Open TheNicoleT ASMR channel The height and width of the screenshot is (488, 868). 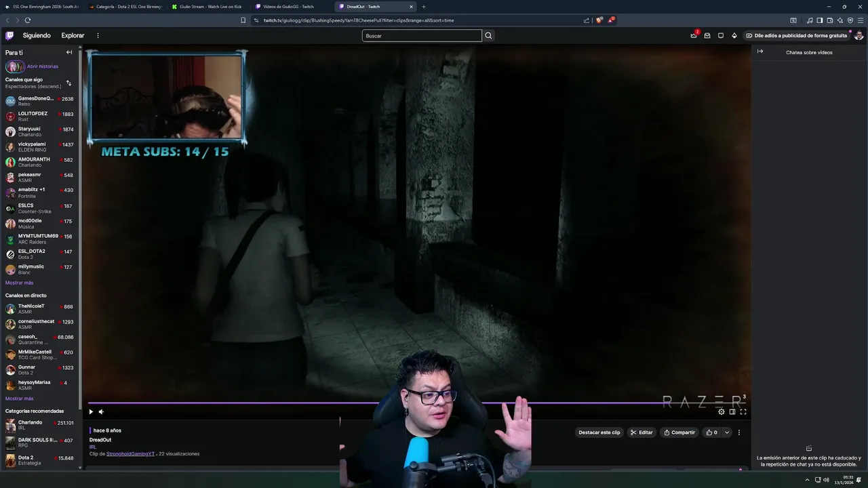tap(41, 308)
